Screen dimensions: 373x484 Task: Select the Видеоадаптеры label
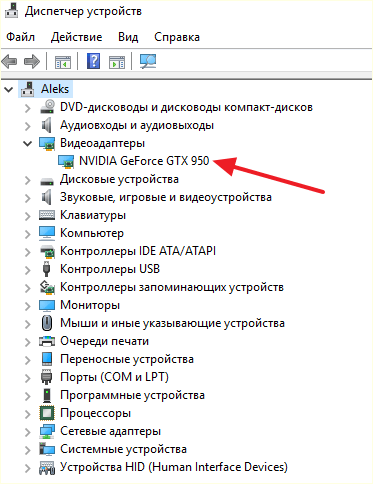click(x=102, y=143)
